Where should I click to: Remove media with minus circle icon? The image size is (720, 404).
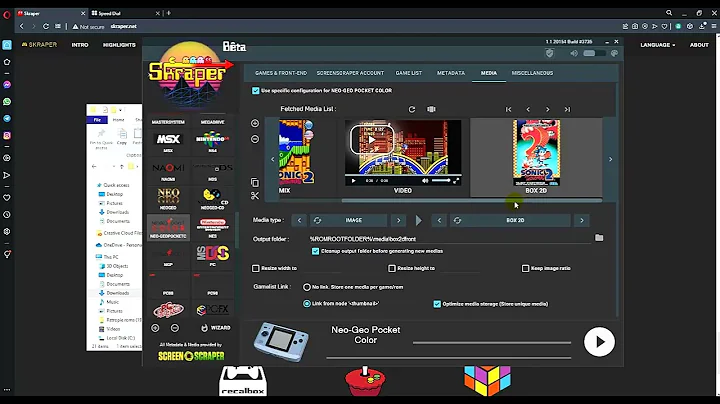pos(255,139)
